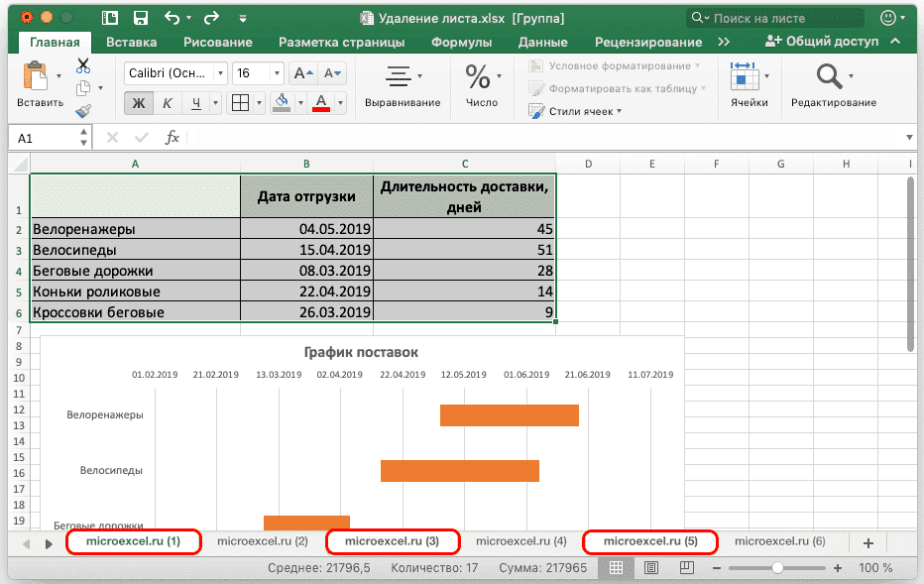Open the Calibri font dropdown
This screenshot has width=924, height=584.
tap(219, 72)
